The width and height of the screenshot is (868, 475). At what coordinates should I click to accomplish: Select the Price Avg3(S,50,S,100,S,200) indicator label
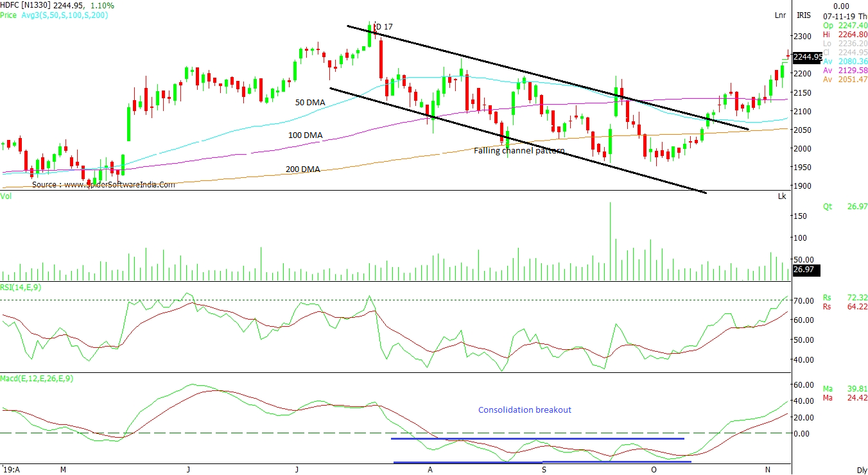54,15
